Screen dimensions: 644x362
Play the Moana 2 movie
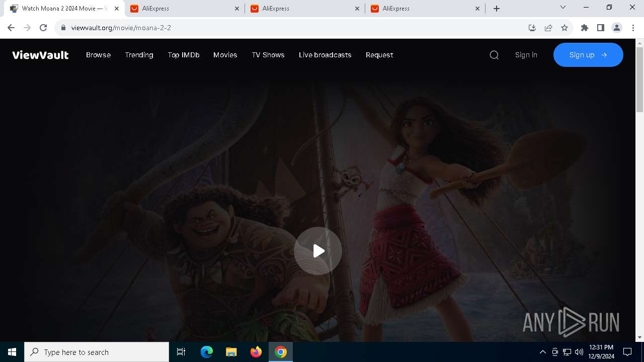click(x=318, y=251)
